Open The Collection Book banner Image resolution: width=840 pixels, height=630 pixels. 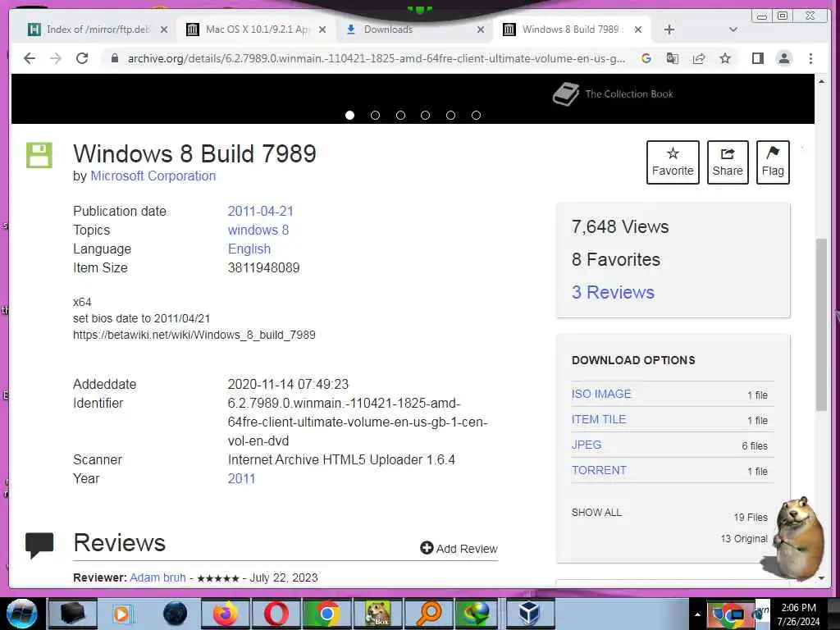[x=613, y=94]
